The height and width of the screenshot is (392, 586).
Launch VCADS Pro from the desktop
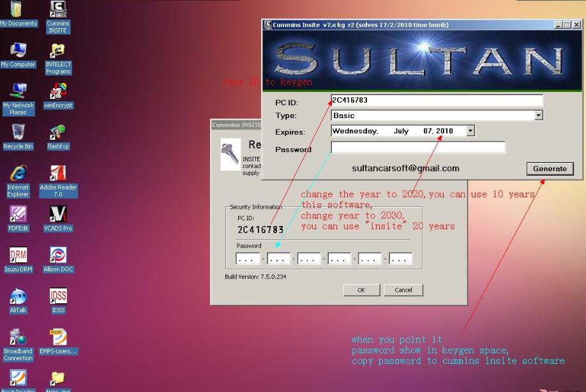coord(58,216)
